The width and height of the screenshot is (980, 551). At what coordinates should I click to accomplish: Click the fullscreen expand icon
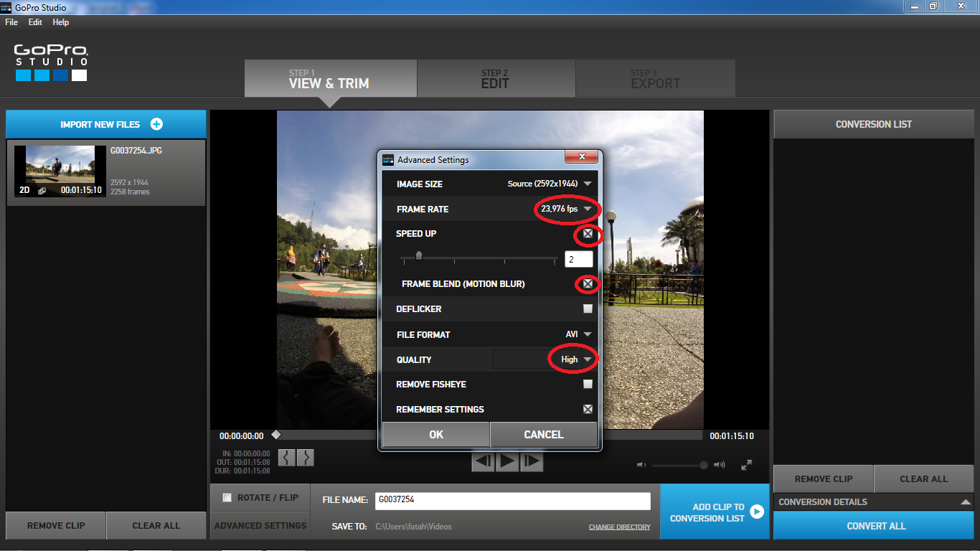tap(746, 465)
